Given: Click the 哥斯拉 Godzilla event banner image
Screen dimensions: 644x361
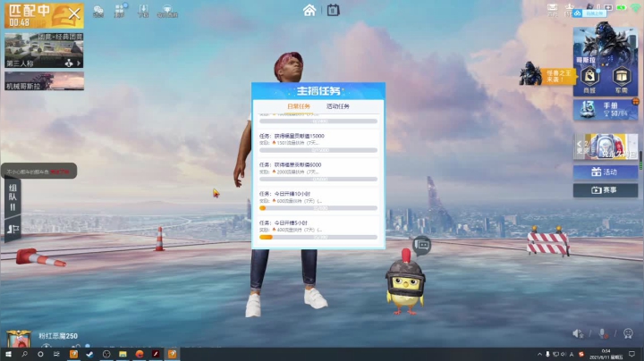Looking at the screenshot, I should (x=606, y=45).
